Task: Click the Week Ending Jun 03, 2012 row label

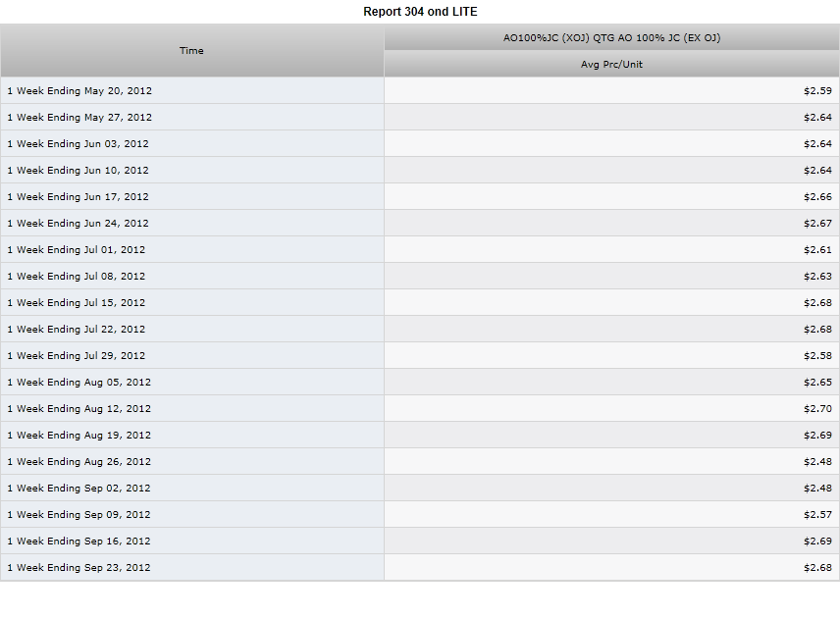Action: point(79,144)
